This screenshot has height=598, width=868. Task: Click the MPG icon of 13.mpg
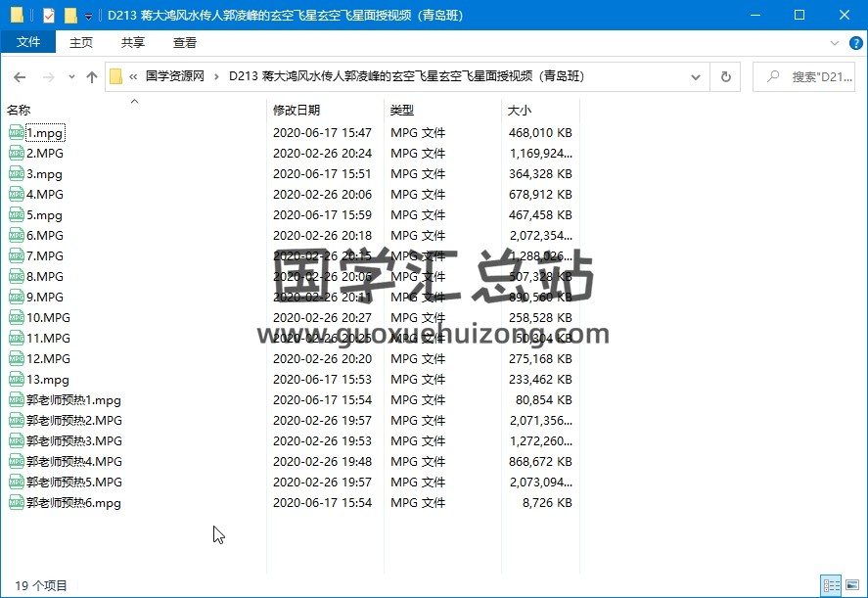17,380
